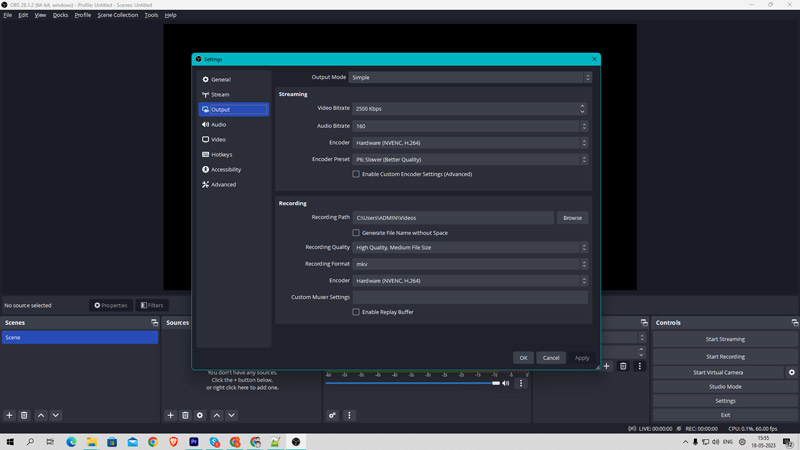This screenshot has height=450, width=800.
Task: Close Settings dialog with X
Action: tap(594, 59)
